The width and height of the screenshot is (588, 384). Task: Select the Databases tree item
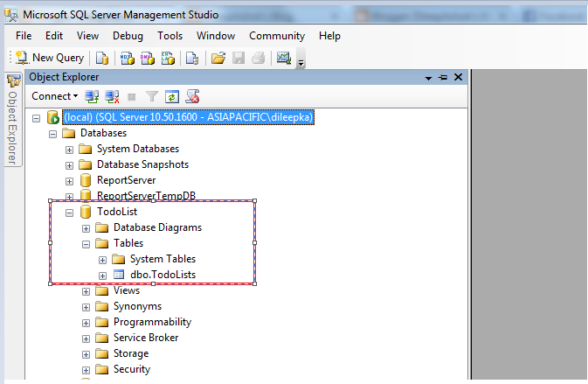[103, 133]
